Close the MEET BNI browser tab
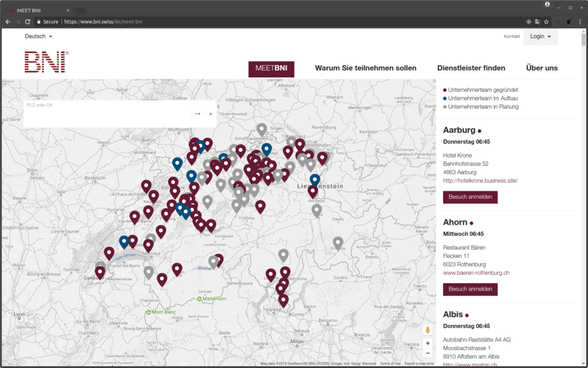 click(x=68, y=10)
